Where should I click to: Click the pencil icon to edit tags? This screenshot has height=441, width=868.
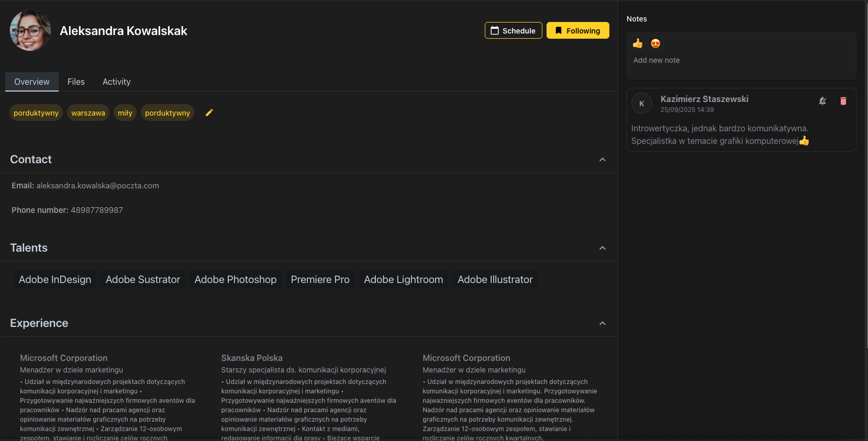(x=209, y=112)
